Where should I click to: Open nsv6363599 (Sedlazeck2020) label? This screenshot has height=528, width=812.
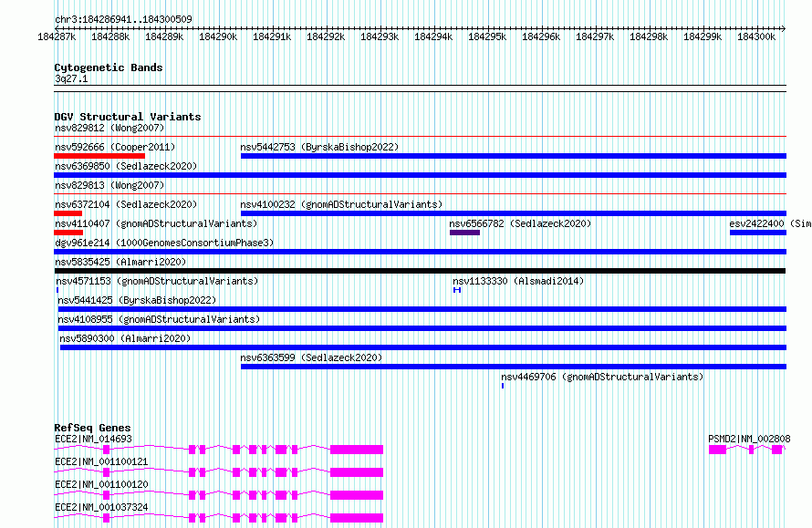pyautogui.click(x=311, y=357)
